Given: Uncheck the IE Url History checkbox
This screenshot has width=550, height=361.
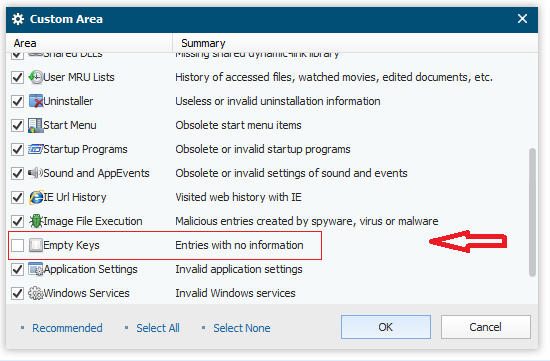Looking at the screenshot, I should click(18, 197).
